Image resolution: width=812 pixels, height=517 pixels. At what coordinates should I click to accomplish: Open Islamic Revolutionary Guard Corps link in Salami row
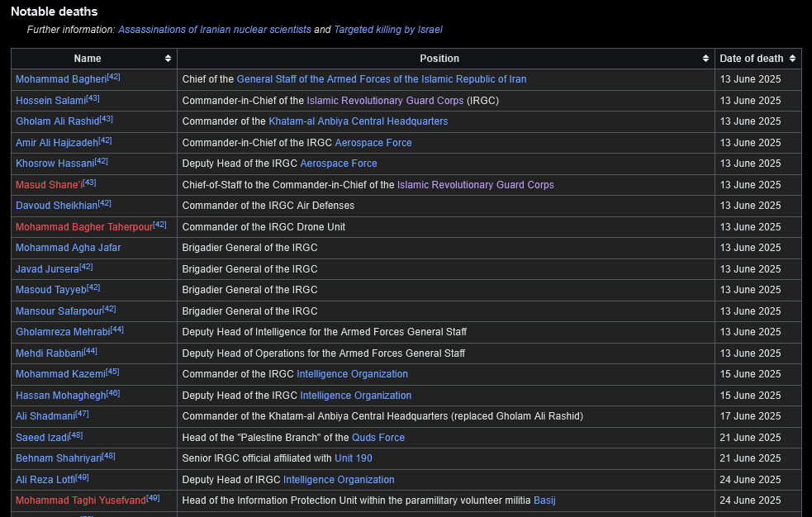pos(385,101)
